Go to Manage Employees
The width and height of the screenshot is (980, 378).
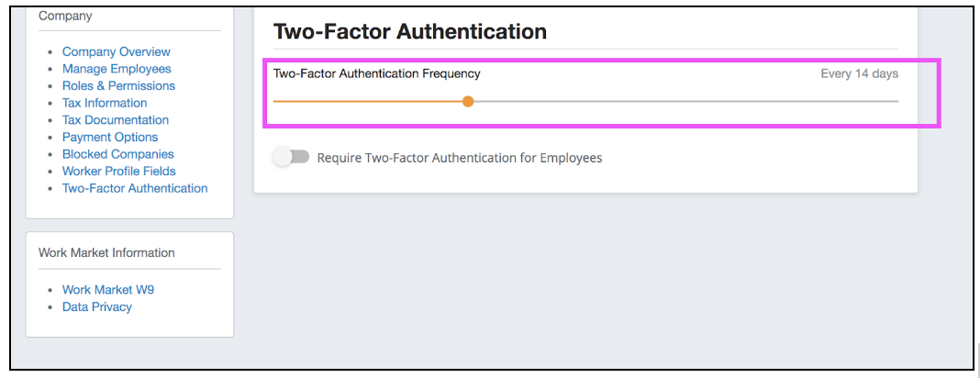[116, 69]
